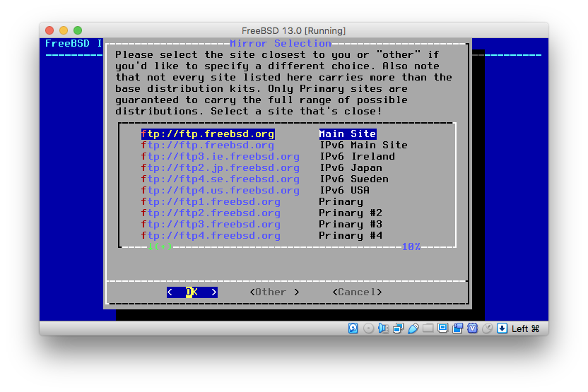588x392 pixels.
Task: Click the video capture status icon
Action: (x=458, y=328)
